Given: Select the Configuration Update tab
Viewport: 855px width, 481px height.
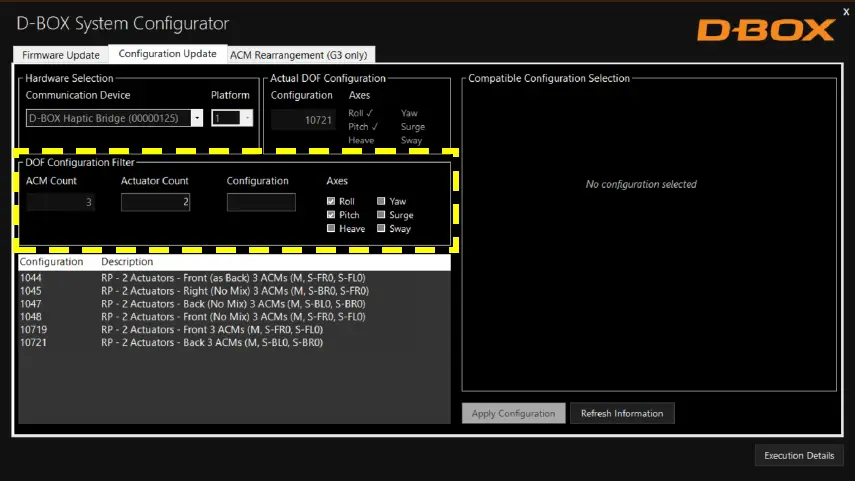Looking at the screenshot, I should point(167,54).
